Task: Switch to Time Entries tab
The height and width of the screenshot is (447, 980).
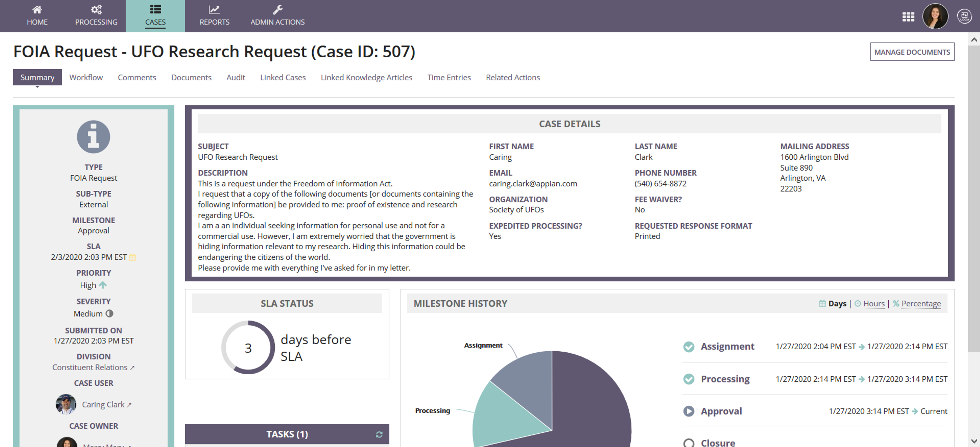Action: (449, 77)
